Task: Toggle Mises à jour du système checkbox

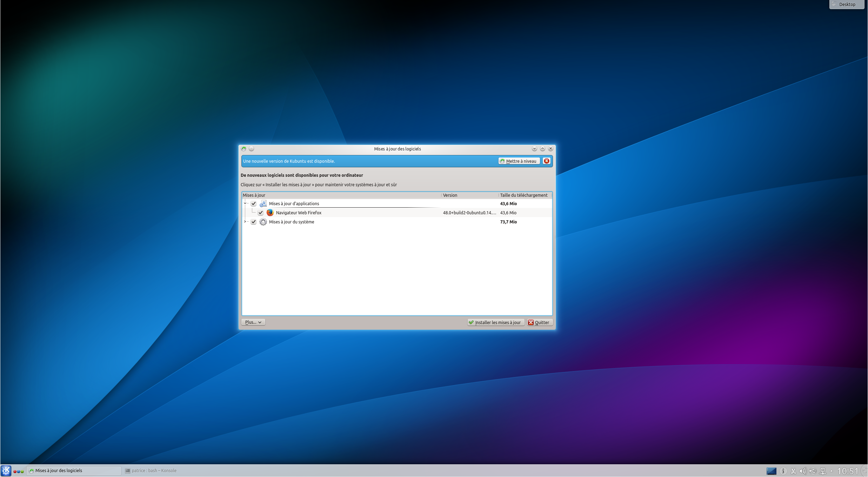Action: [x=254, y=222]
